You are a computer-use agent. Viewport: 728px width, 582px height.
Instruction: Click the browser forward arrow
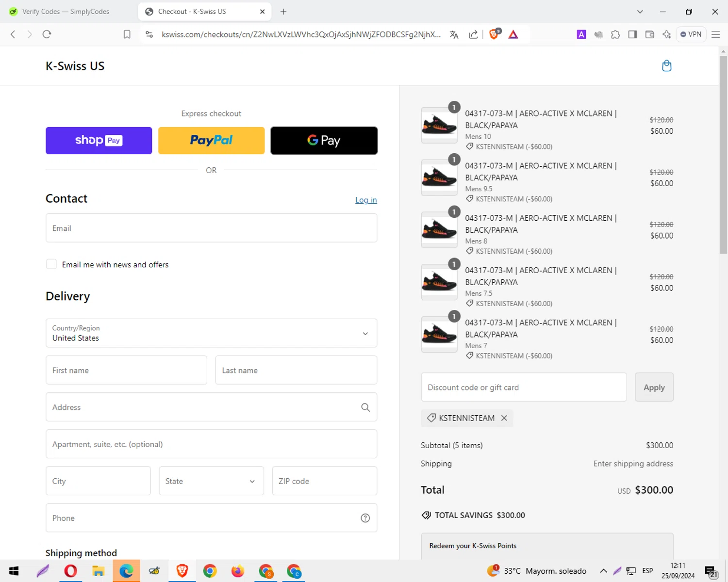pos(30,34)
